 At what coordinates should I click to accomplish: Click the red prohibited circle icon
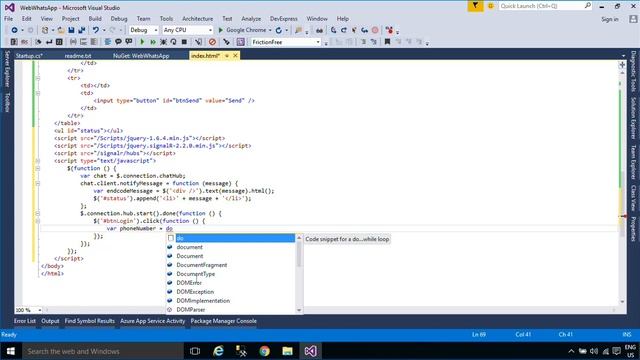212,42
